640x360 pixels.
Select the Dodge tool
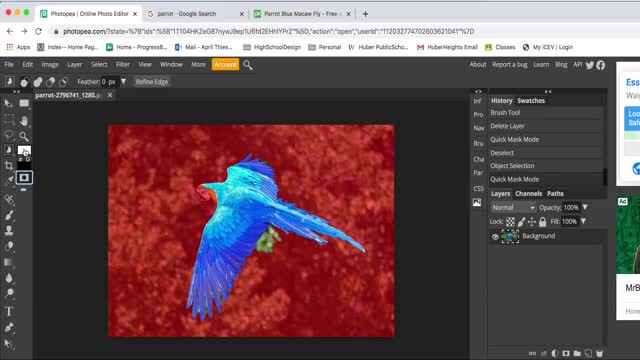click(x=9, y=293)
